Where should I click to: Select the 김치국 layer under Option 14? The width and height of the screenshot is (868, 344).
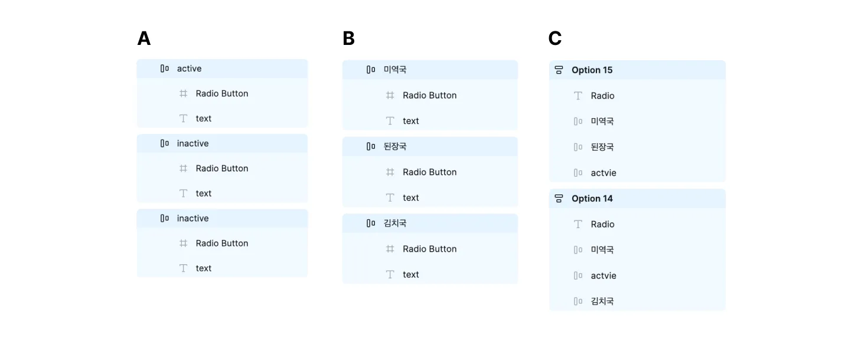click(602, 301)
